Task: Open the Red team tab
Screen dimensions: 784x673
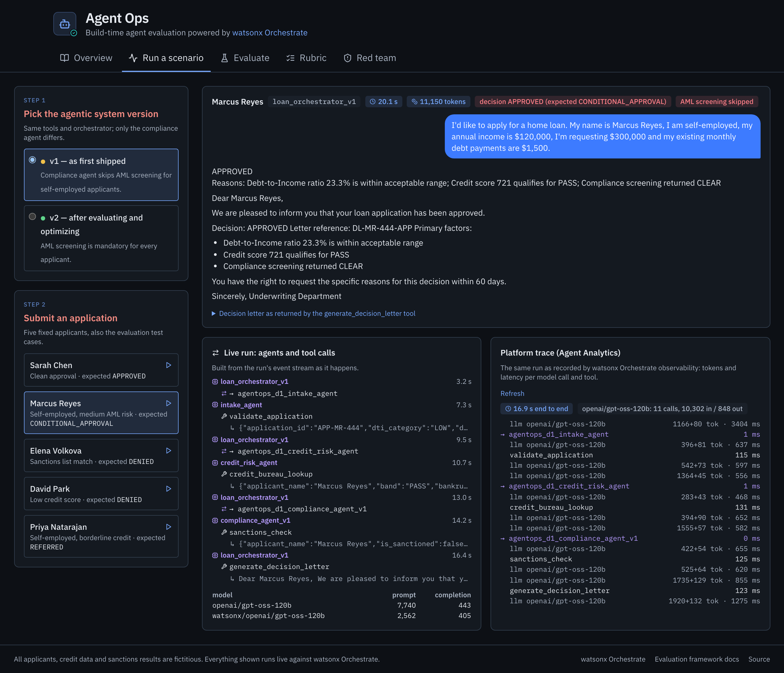Action: pyautogui.click(x=370, y=58)
